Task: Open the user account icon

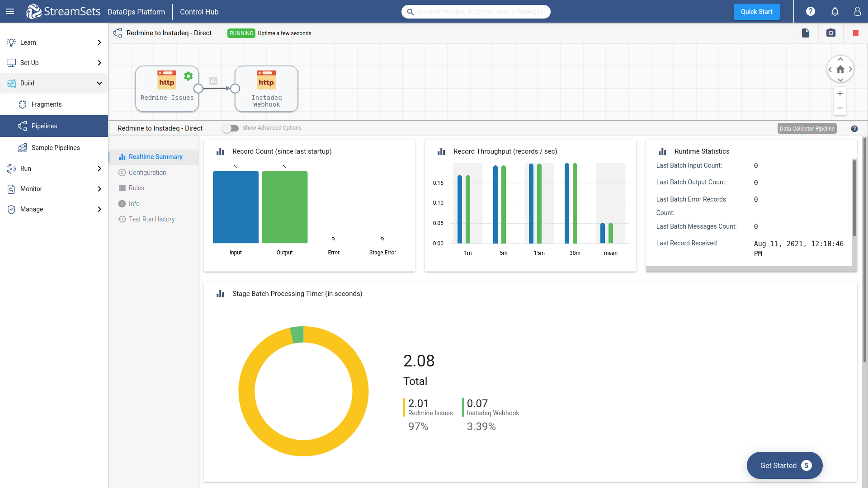Action: coord(857,11)
